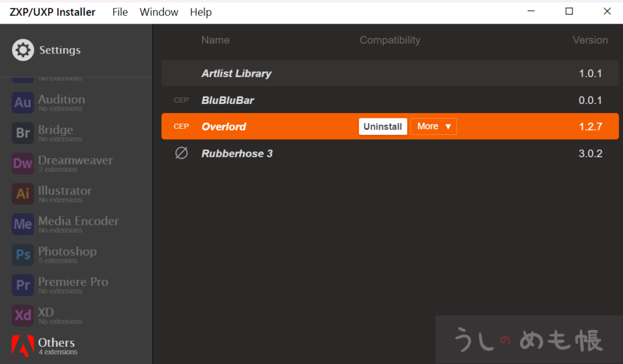Click the Version column header
623x364 pixels.
click(590, 40)
